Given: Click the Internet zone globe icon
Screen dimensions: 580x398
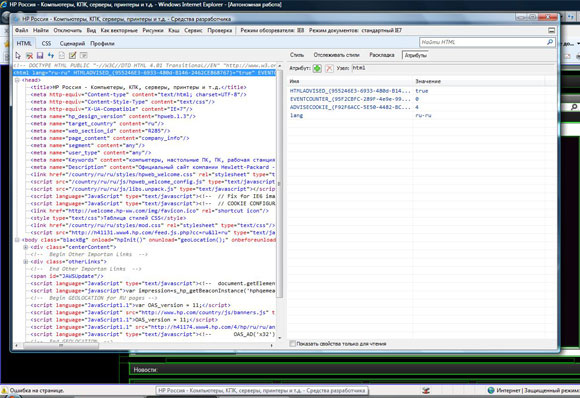Looking at the screenshot, I should point(491,390).
